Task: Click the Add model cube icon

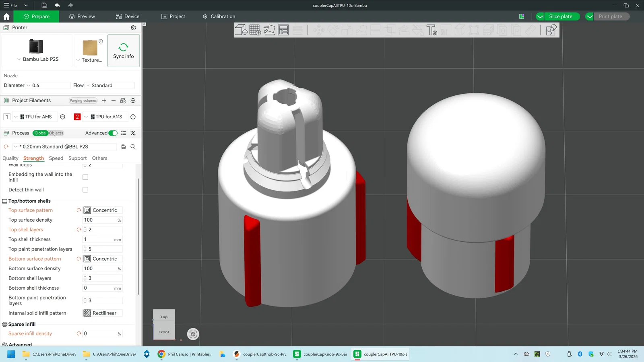Action: 241,30
